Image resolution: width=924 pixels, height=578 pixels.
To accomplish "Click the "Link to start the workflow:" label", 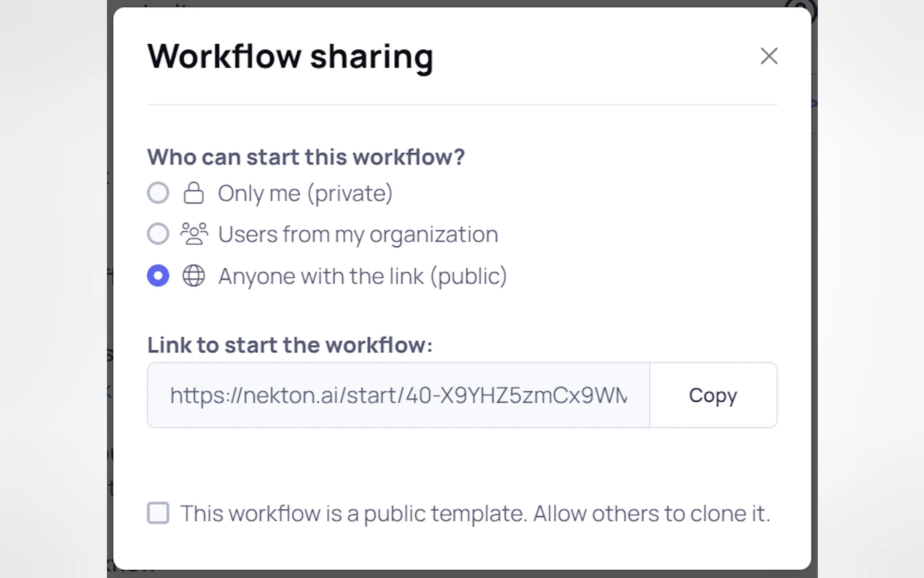I will 290,345.
